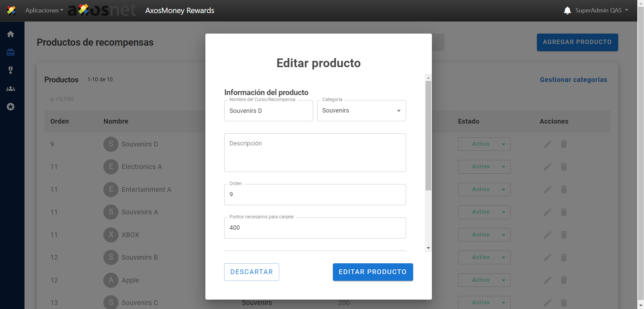Open the users group icon in sidebar
The height and width of the screenshot is (309, 644).
[10, 89]
